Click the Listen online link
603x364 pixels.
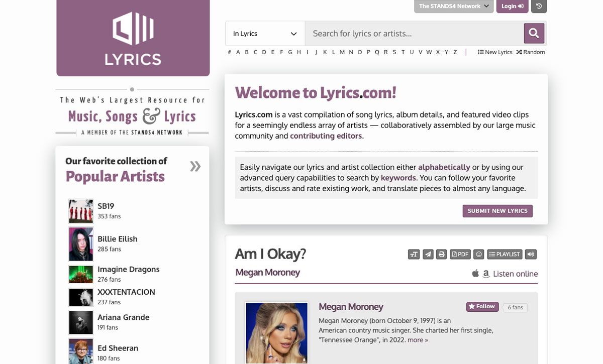coord(516,274)
